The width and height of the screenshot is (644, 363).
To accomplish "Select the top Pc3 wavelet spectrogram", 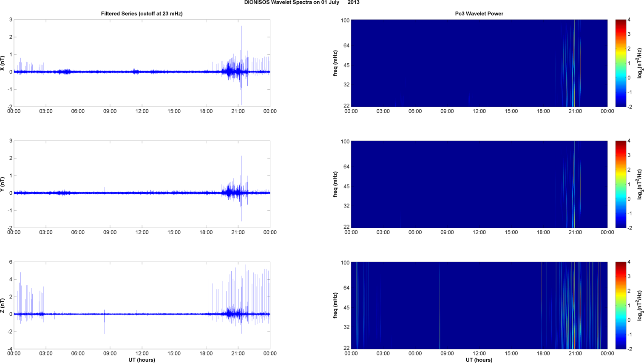I will (x=479, y=63).
